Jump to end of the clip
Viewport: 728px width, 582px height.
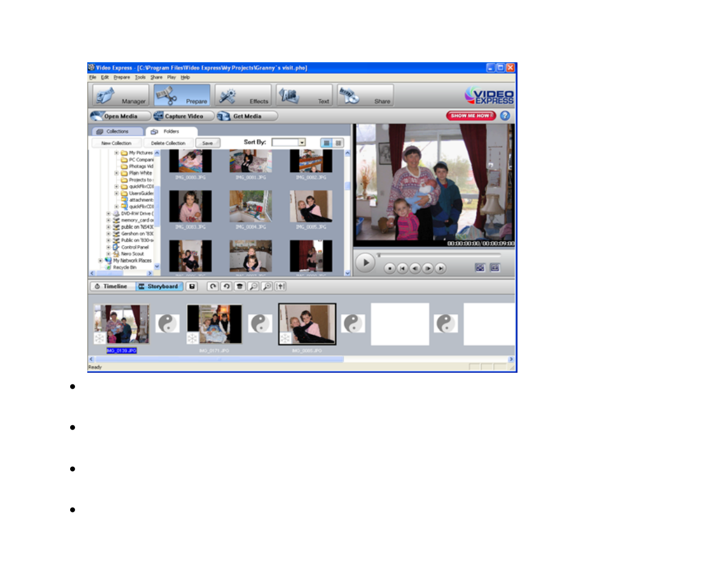[x=441, y=268]
